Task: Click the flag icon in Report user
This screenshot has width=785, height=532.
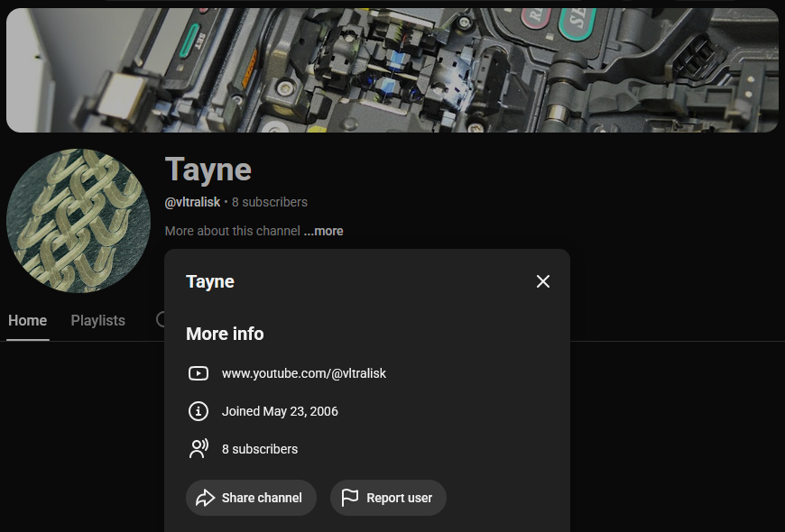Action: 349,498
